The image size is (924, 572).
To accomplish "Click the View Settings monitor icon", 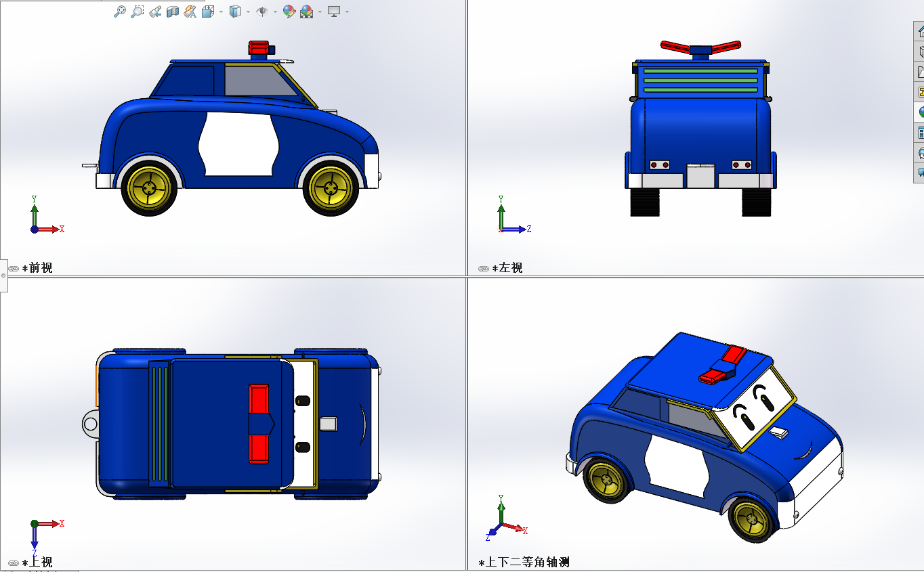I will pos(334,12).
